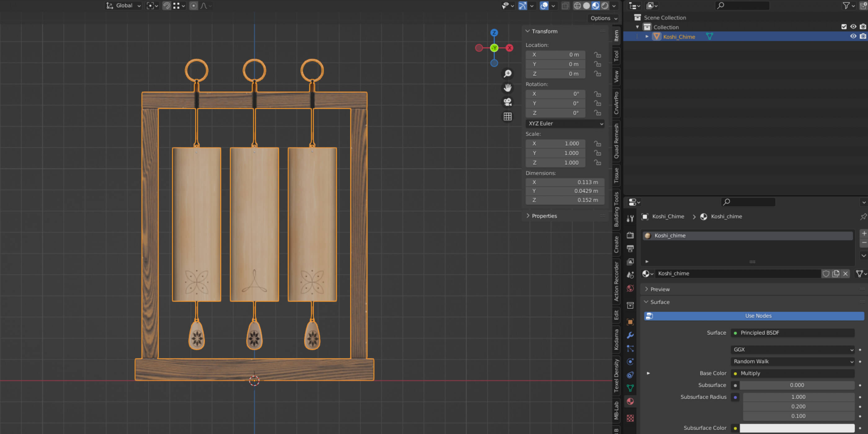Viewport: 868px width, 434px height.
Task: Lock the X location value
Action: coord(597,55)
